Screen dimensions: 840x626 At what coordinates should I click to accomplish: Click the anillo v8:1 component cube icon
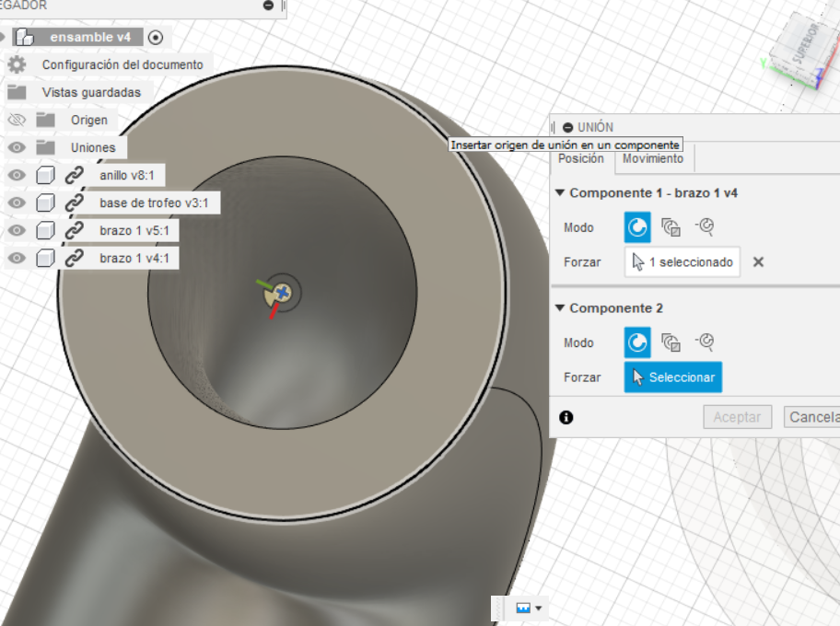point(45,175)
